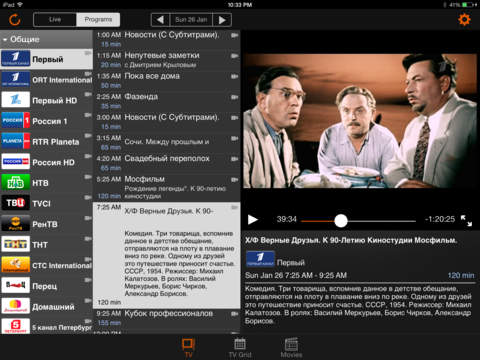Expand the video to fullscreen
480x360 pixels.
466,221
